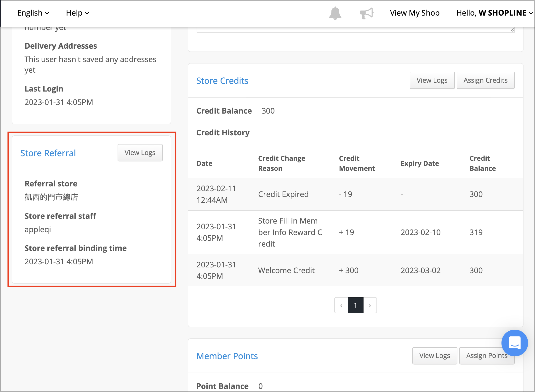Select Store Fill in Member Info Reward cell
The height and width of the screenshot is (392, 535).
point(290,232)
